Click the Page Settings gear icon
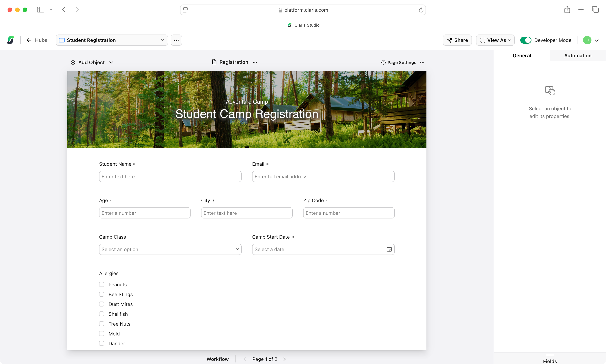Screen dimensions: 606x364 click(383, 62)
